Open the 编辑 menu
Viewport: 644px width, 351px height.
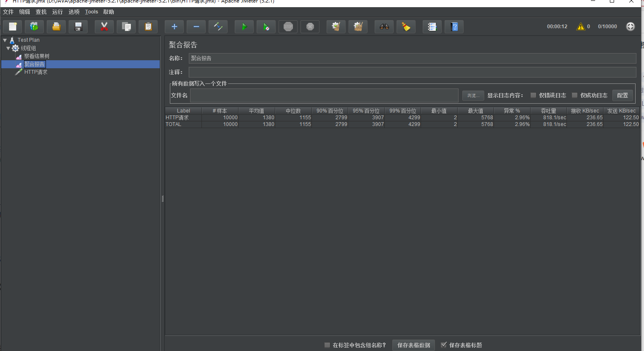click(x=25, y=12)
